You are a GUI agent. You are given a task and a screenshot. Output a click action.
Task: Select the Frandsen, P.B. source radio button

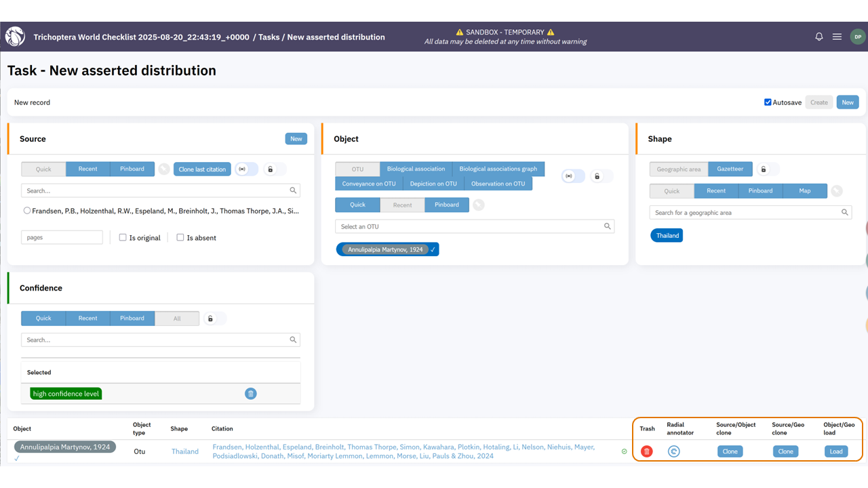click(x=27, y=211)
